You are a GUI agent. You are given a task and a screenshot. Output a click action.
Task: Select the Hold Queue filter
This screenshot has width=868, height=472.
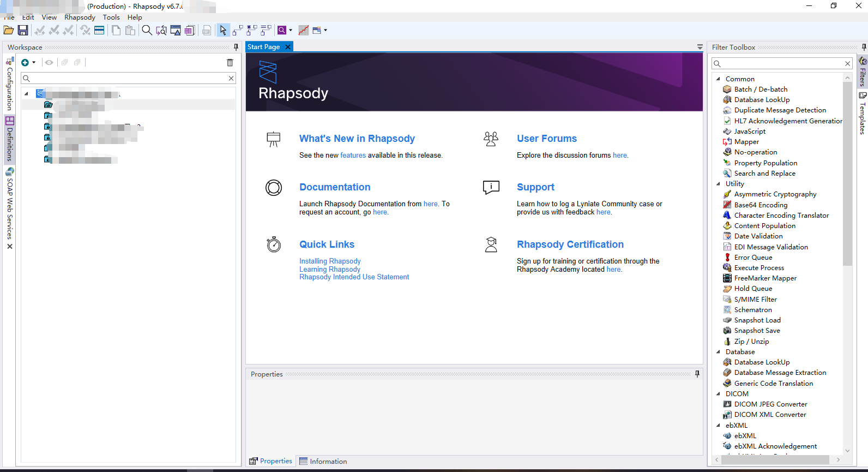[748, 289]
